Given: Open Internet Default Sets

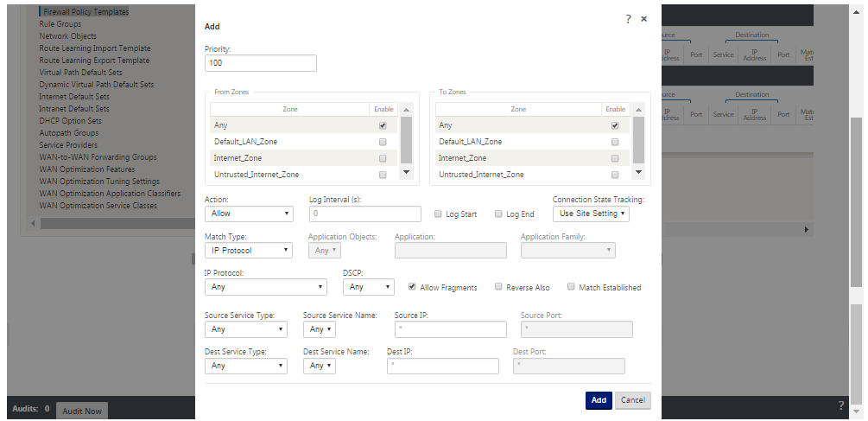Looking at the screenshot, I should point(74,96).
